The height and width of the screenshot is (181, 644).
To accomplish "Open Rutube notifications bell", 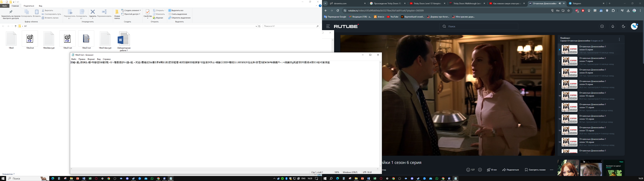I will click(x=613, y=26).
